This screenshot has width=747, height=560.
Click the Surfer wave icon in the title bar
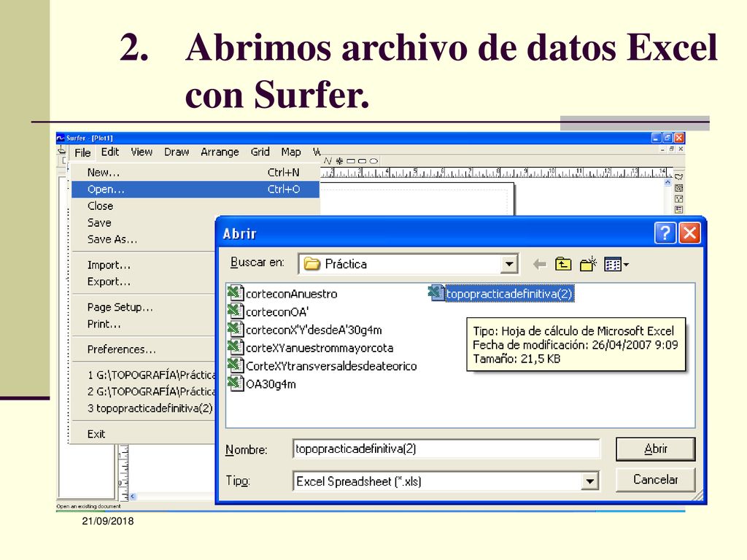click(61, 138)
